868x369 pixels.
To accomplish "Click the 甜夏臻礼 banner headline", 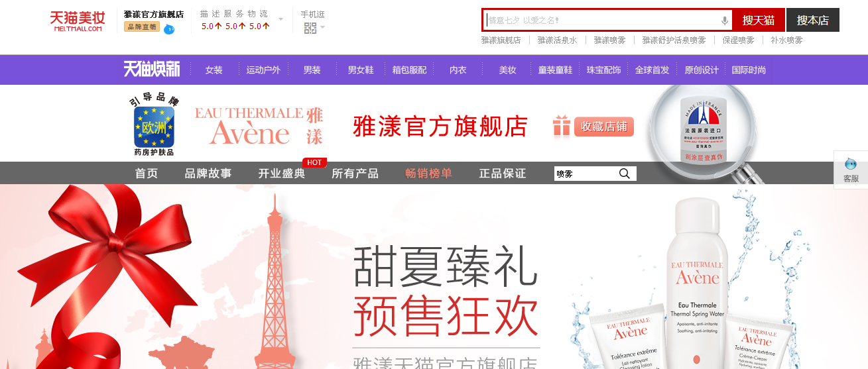I will (x=445, y=266).
